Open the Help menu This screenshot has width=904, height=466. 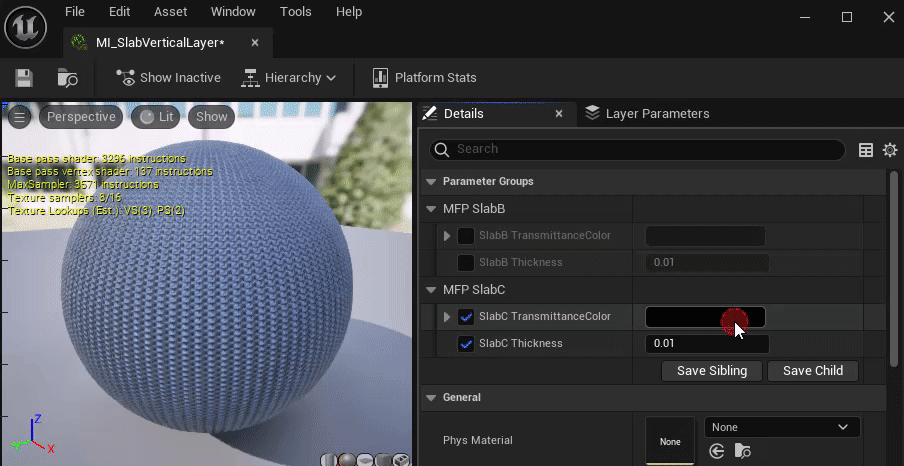pyautogui.click(x=349, y=12)
